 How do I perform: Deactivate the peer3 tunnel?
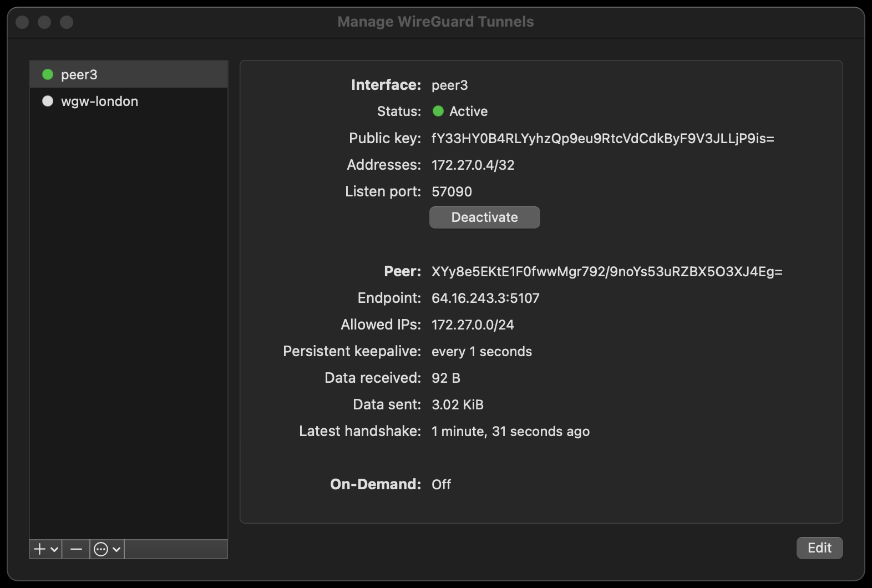click(x=484, y=217)
